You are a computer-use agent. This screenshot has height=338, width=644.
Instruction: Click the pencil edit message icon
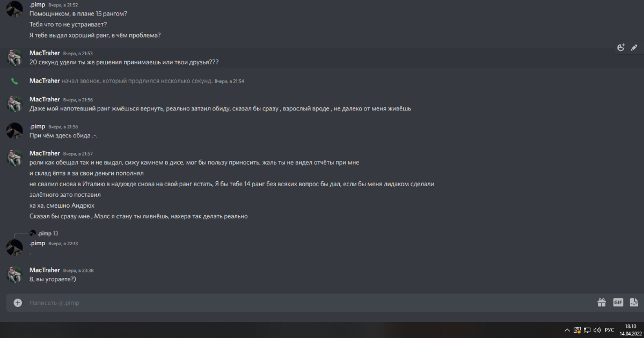coord(634,47)
